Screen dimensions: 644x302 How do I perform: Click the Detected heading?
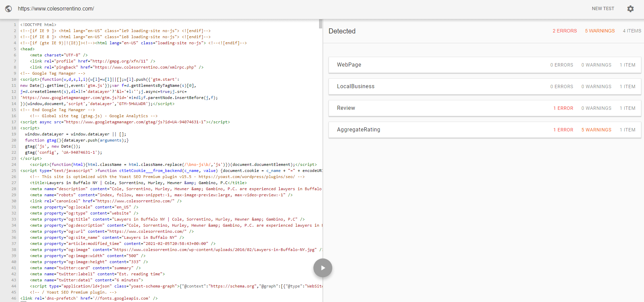[342, 31]
